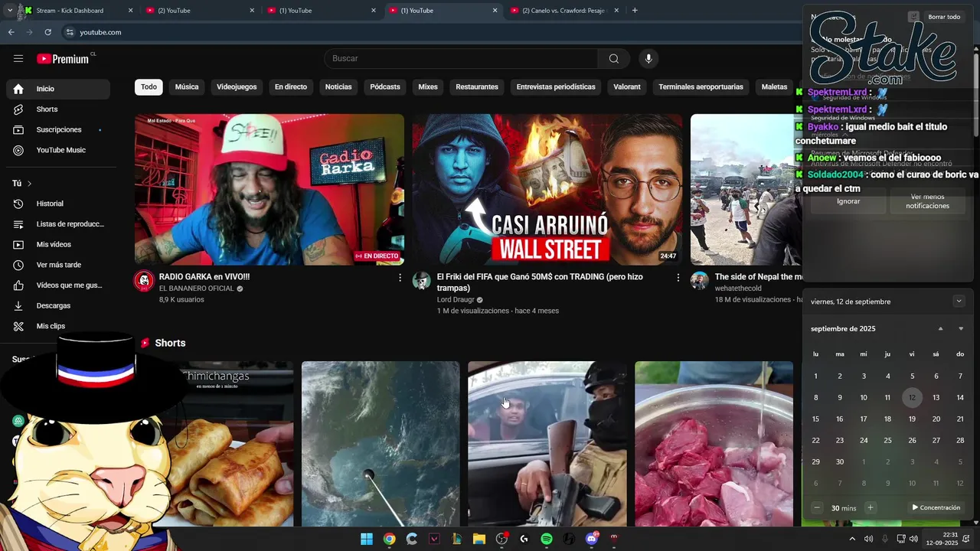Open RADIO GARKA en VIVO!!! title link

(x=204, y=277)
